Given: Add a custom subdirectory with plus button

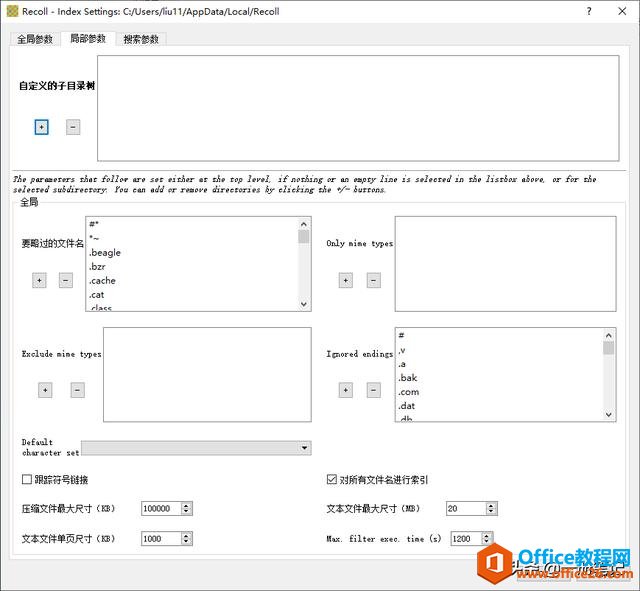Looking at the screenshot, I should (x=41, y=127).
